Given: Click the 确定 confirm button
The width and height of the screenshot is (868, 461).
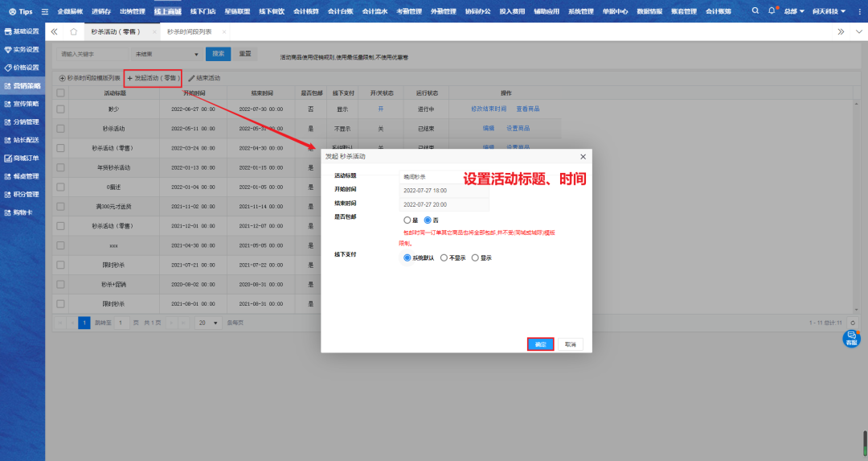Looking at the screenshot, I should (x=541, y=344).
